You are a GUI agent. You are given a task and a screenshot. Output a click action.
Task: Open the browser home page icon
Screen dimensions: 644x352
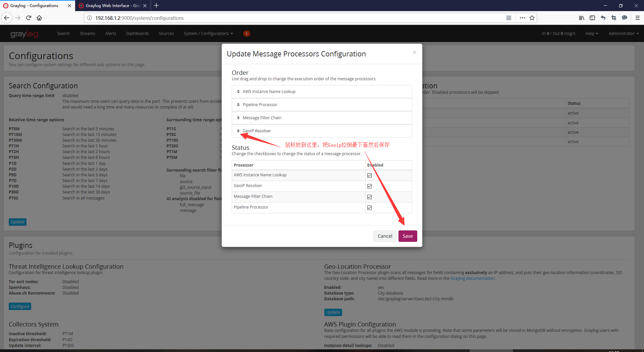point(39,18)
